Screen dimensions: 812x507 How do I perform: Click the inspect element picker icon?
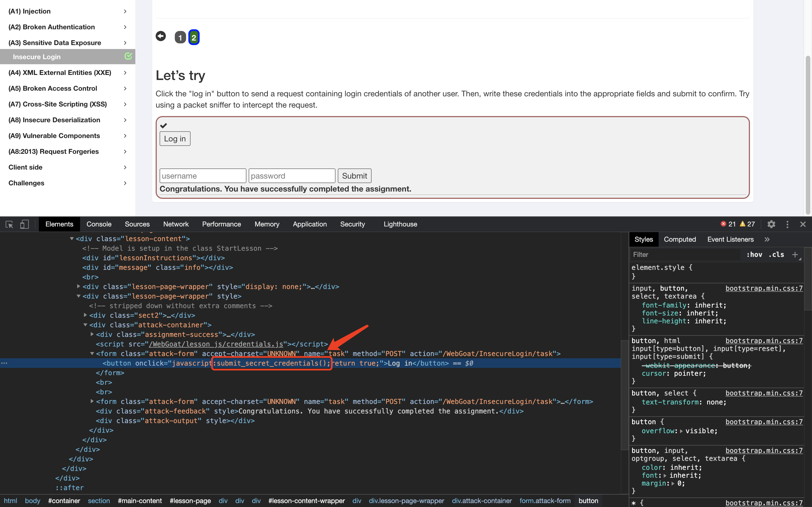[9, 224]
